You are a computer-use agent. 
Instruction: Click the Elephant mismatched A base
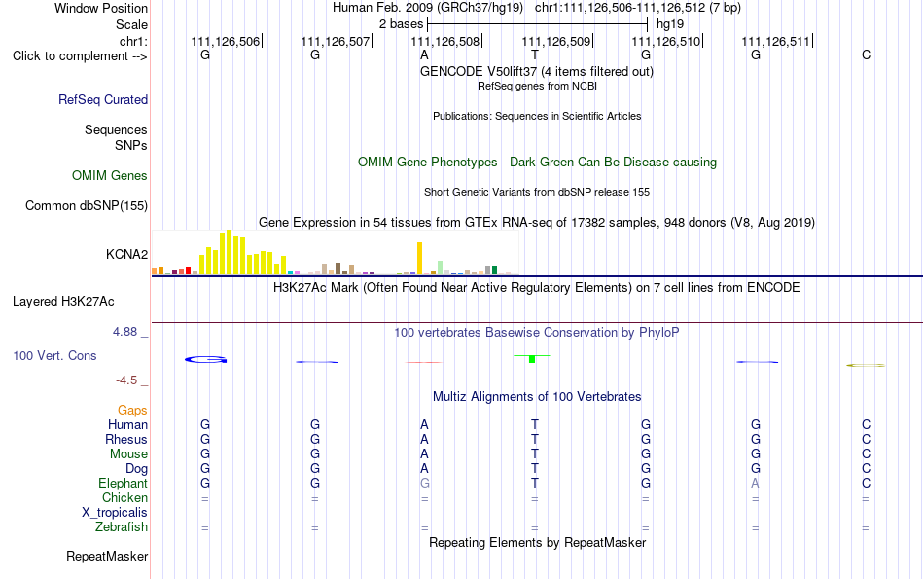tap(756, 484)
